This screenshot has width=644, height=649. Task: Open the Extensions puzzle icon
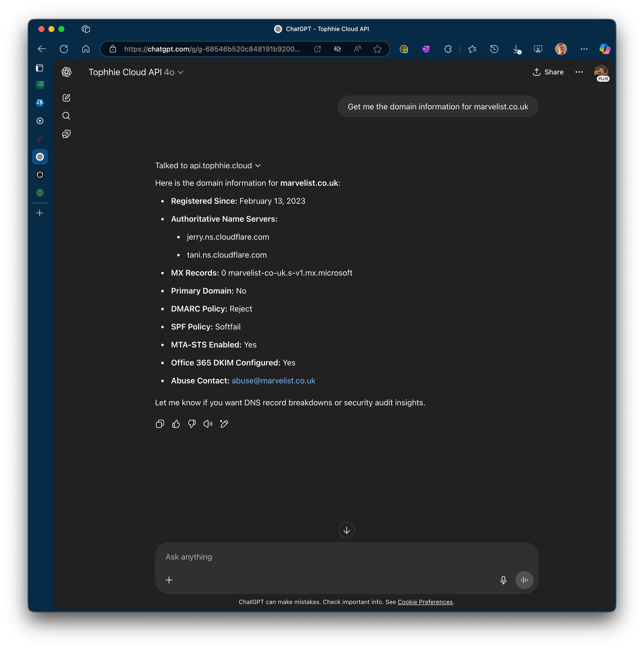pos(448,49)
